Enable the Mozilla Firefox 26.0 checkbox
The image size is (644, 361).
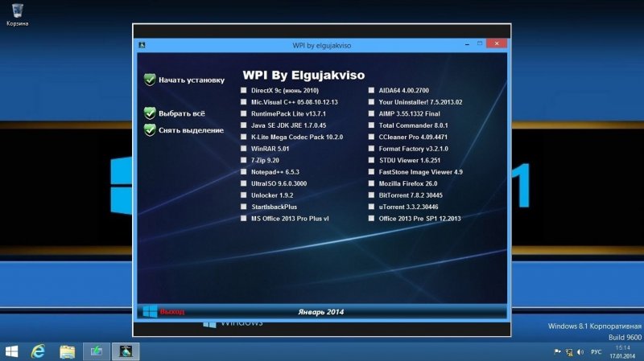371,183
